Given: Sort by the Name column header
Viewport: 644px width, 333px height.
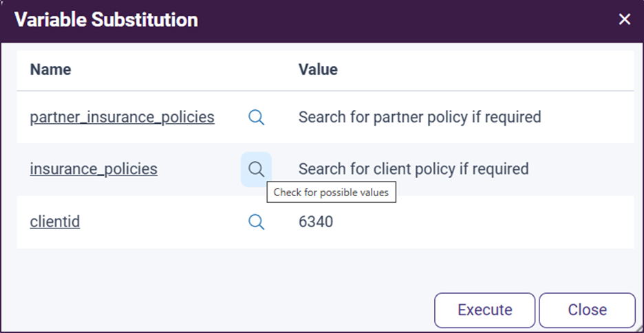Looking at the screenshot, I should point(50,69).
